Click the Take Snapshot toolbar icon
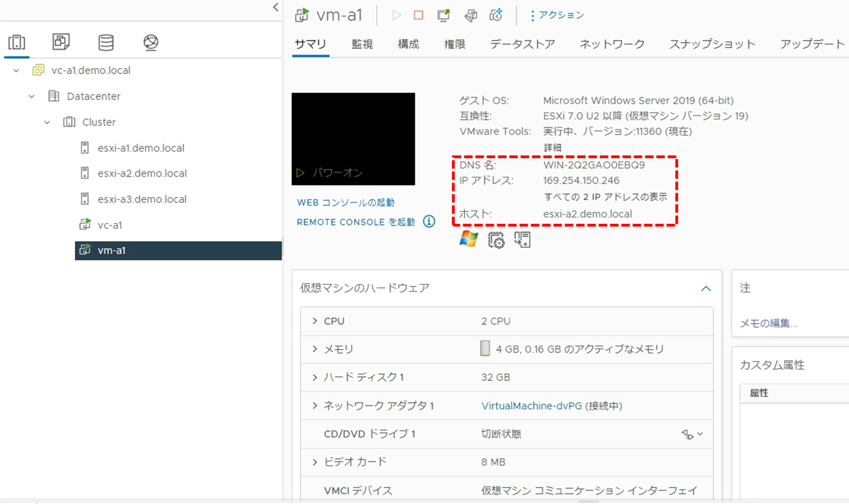The height and width of the screenshot is (504, 849). click(496, 15)
